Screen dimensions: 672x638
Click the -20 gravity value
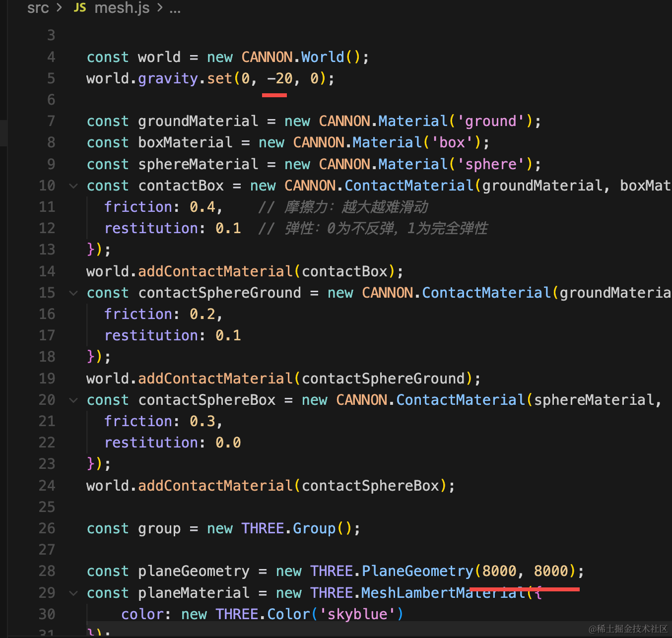click(x=280, y=78)
